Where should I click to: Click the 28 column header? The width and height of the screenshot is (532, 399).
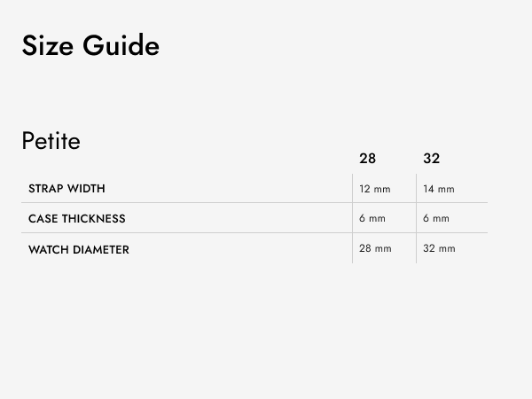367,159
